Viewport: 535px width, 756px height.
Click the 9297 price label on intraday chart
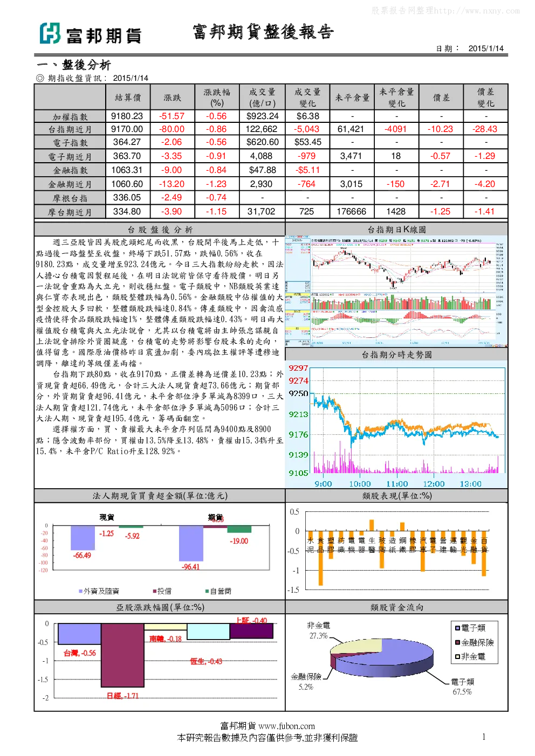(298, 368)
